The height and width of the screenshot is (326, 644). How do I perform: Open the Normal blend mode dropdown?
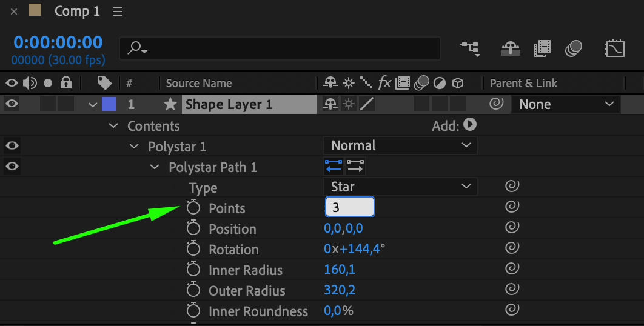(400, 145)
